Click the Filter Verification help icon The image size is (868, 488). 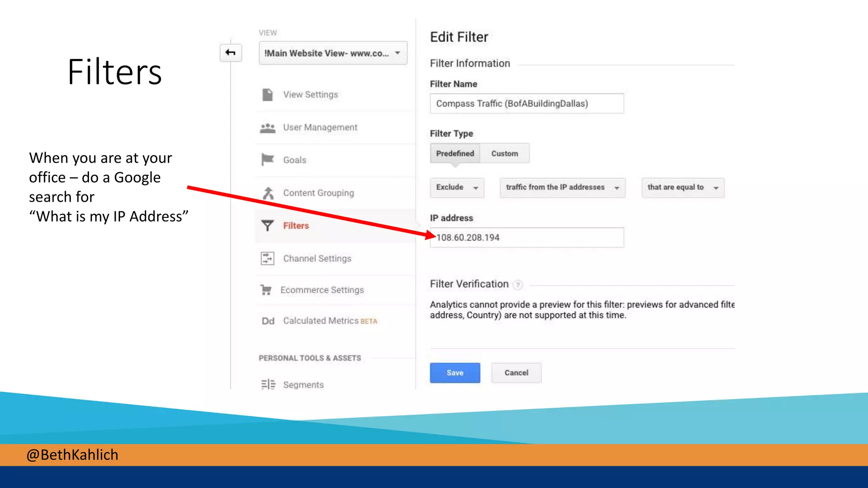[517, 285]
